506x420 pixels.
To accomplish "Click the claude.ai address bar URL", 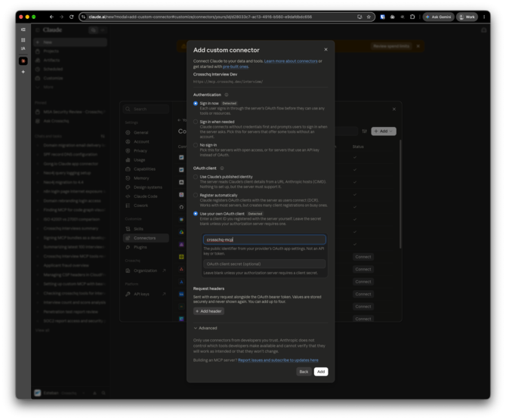I will pos(200,17).
